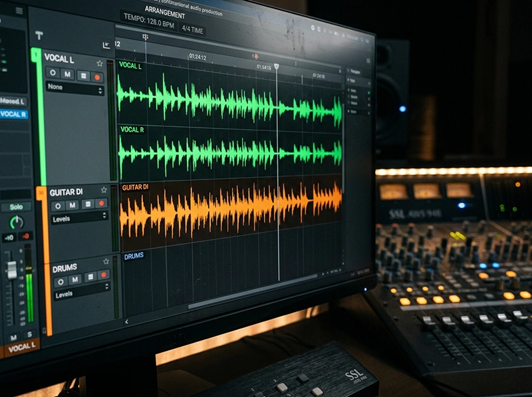Favorite the GUITAR DI track star

point(104,190)
